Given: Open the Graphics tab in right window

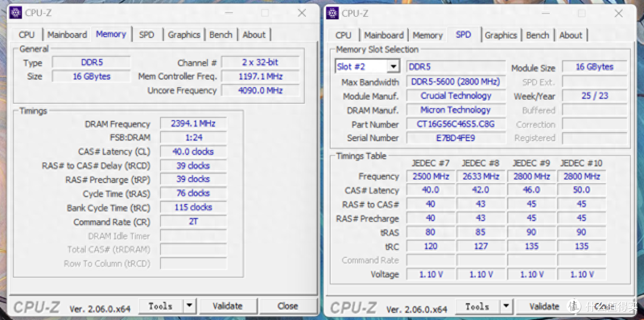Looking at the screenshot, I should (500, 35).
